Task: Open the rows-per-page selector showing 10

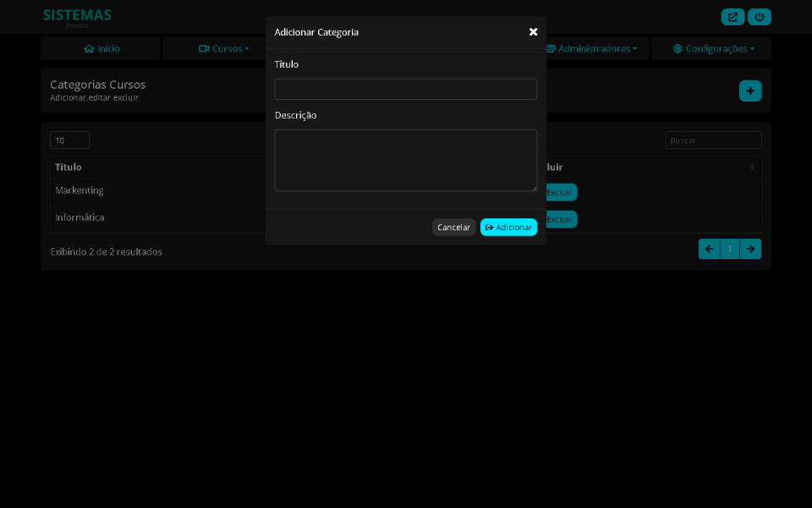Action: tap(69, 141)
